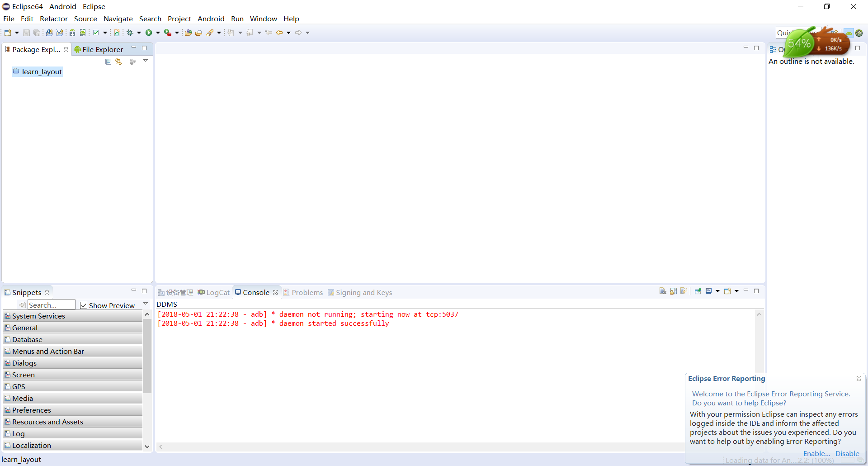Click the Display Selected Console icon
868x466 pixels.
pos(709,291)
